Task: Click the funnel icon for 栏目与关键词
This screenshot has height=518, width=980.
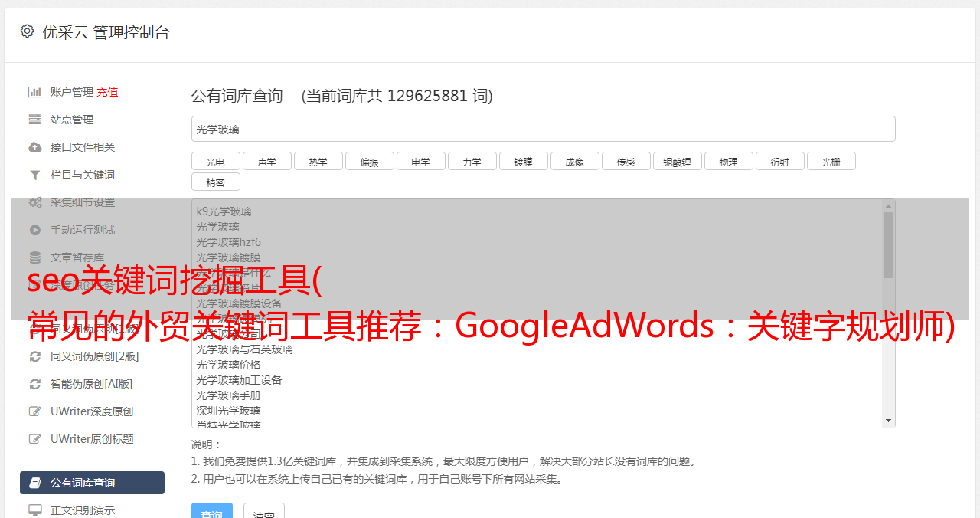Action: 34,175
